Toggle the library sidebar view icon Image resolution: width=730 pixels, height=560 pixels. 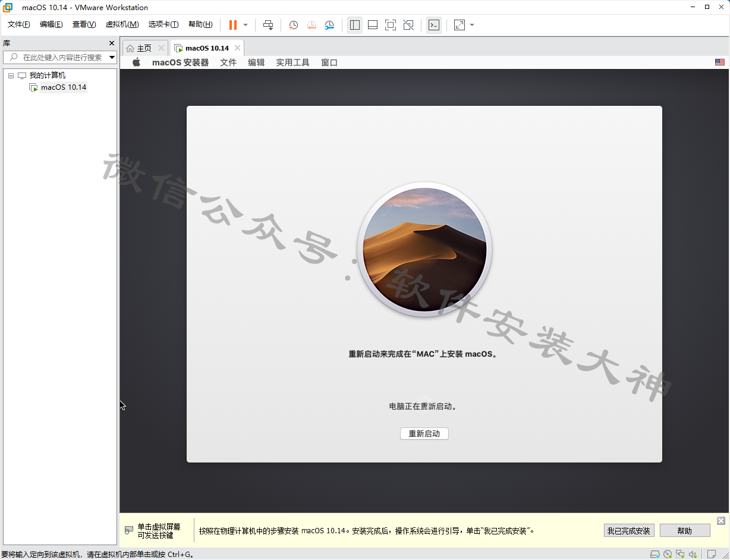(x=355, y=25)
